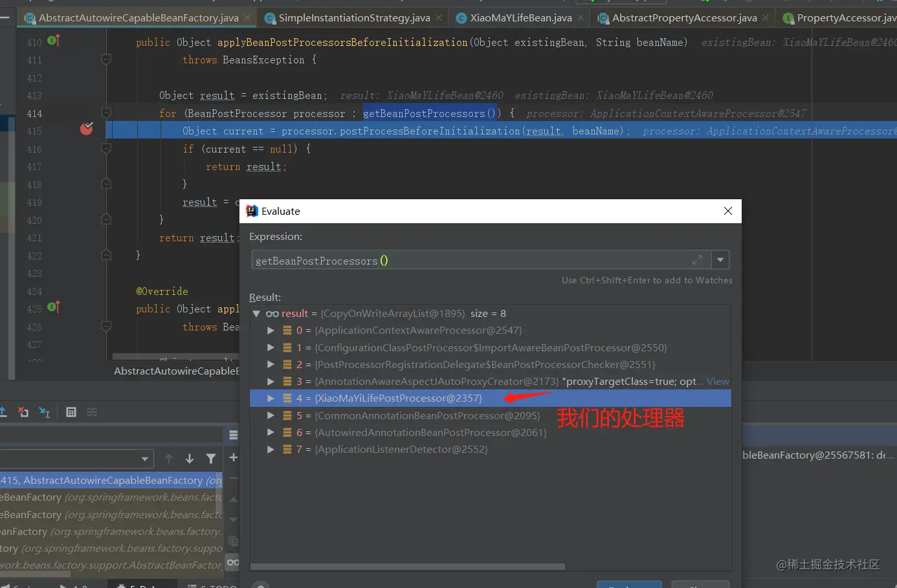Viewport: 897px width, 588px height.
Task: Close the AbstractAutowireCapableBeanFactory.java tab
Action: pyautogui.click(x=247, y=17)
